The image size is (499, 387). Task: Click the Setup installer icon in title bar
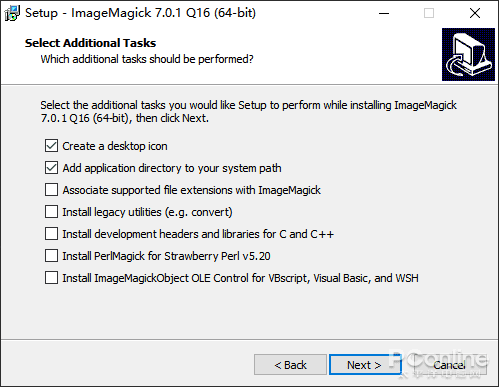click(x=12, y=13)
